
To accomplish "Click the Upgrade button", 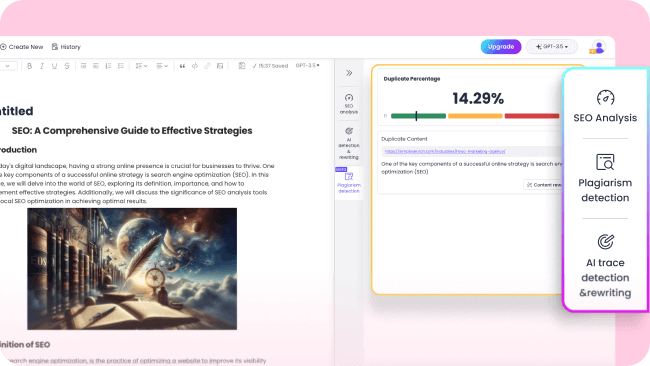I will (x=501, y=47).
